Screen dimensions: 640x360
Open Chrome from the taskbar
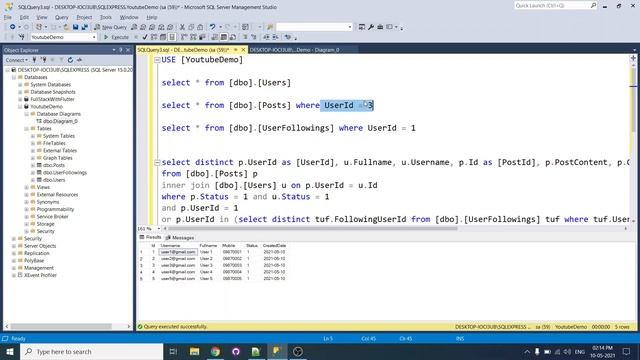tap(215, 351)
